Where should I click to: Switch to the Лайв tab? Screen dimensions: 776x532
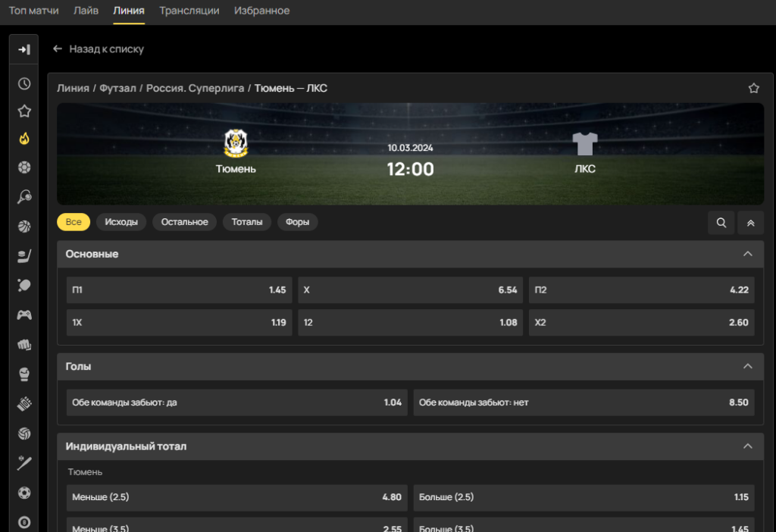[x=86, y=11]
